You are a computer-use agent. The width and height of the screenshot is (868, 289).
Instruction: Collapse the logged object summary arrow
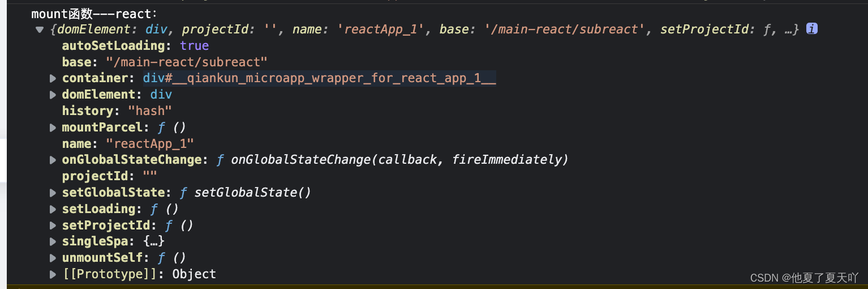click(x=39, y=29)
